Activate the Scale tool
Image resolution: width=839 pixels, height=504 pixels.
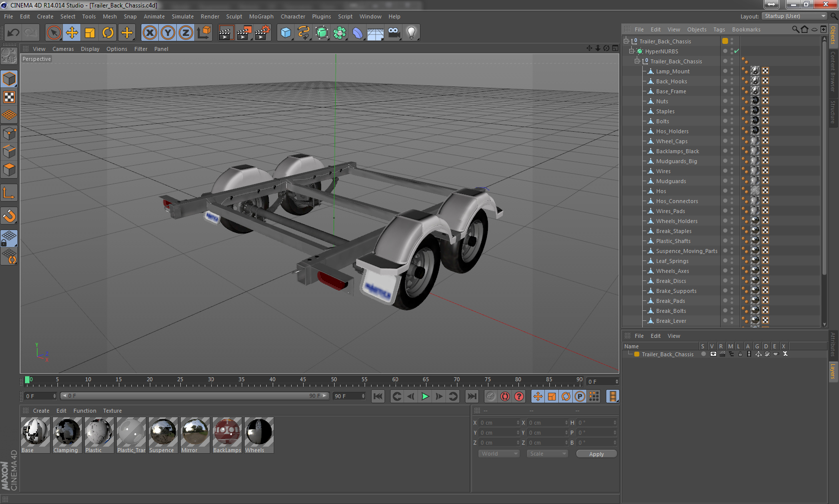tap(90, 33)
